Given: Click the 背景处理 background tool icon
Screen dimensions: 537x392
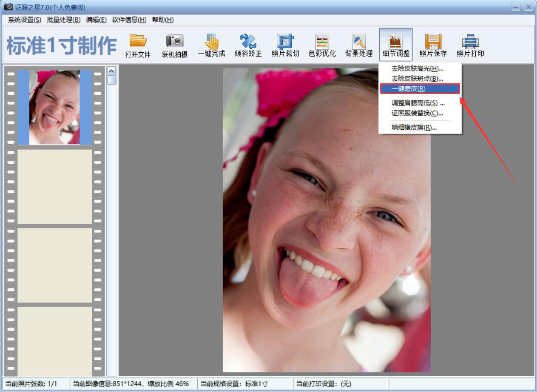Looking at the screenshot, I should click(x=359, y=42).
